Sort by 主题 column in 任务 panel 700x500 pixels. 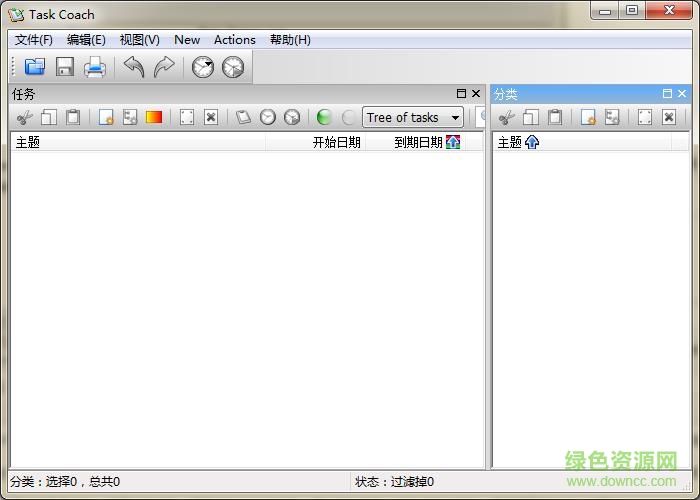[x=138, y=142]
